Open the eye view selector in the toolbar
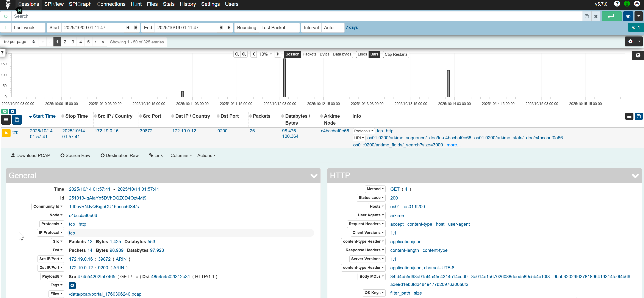This screenshot has width=644, height=298. [628, 16]
